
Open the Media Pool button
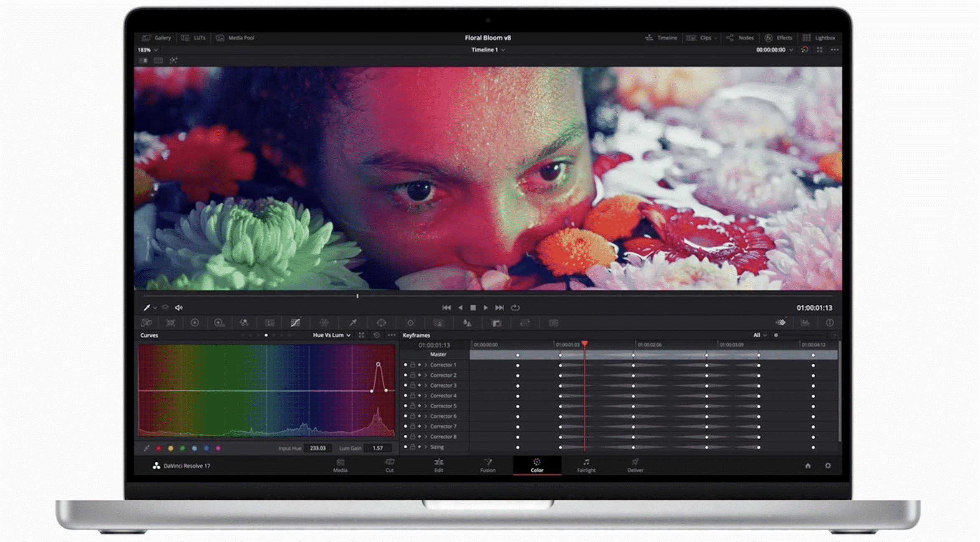click(235, 38)
